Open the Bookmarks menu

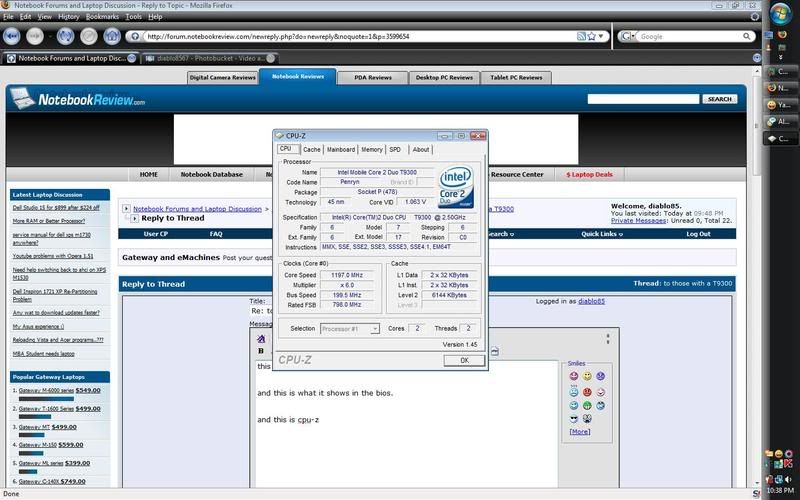coord(102,16)
